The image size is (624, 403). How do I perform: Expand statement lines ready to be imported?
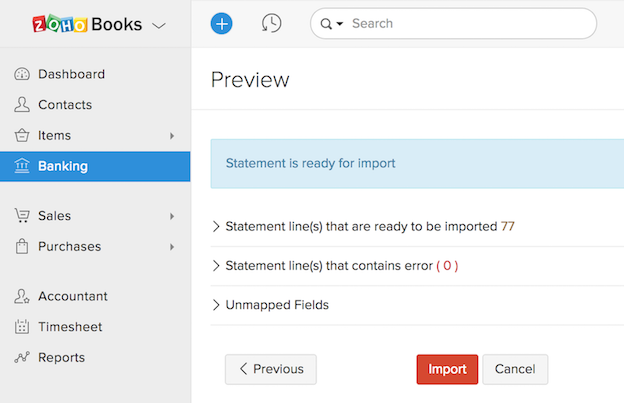[216, 227]
